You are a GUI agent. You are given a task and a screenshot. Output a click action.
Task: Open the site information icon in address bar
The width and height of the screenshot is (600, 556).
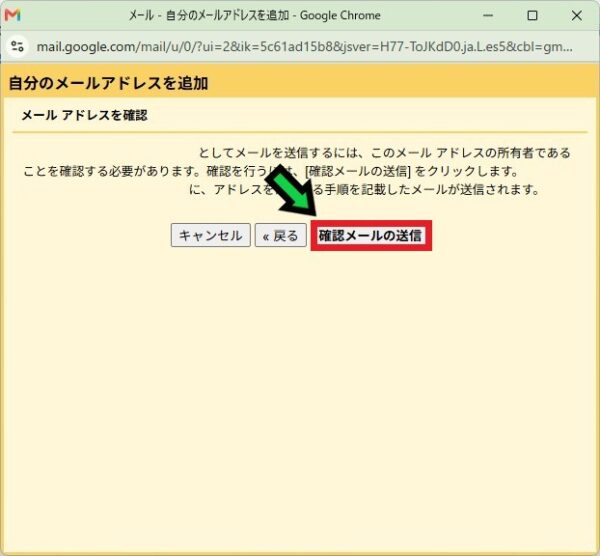pyautogui.click(x=17, y=47)
